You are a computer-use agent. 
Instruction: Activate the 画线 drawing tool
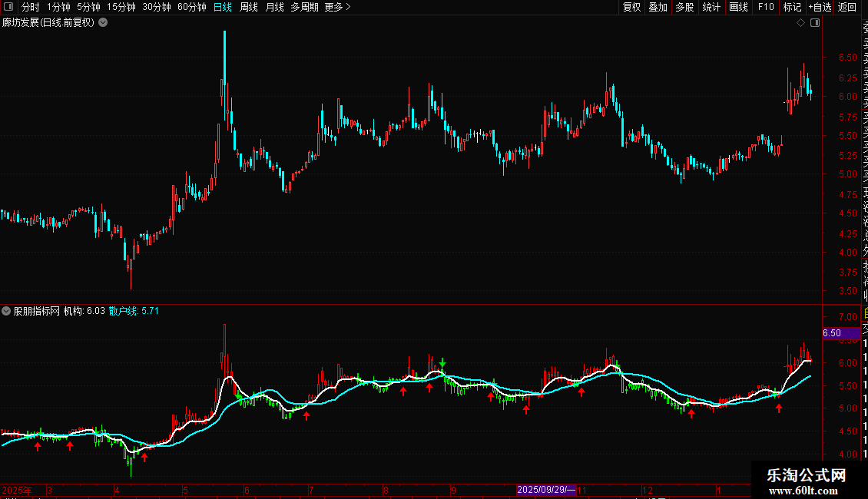coord(738,7)
